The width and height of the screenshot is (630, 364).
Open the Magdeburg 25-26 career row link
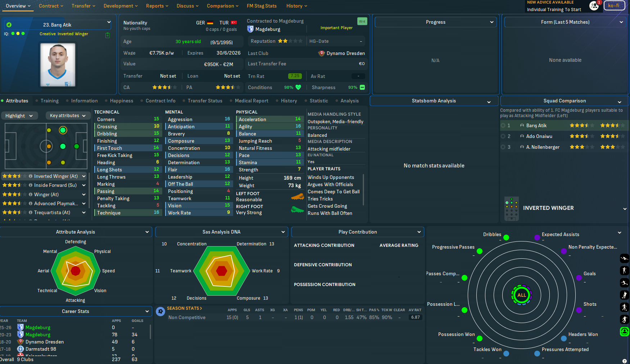tap(38, 328)
